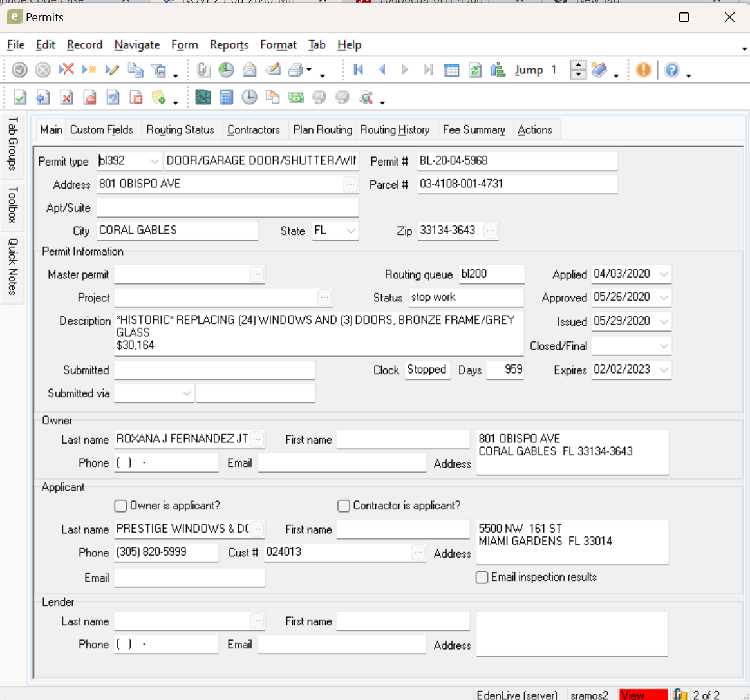The width and height of the screenshot is (750, 700).
Task: Expand the State dropdown
Action: click(x=351, y=231)
